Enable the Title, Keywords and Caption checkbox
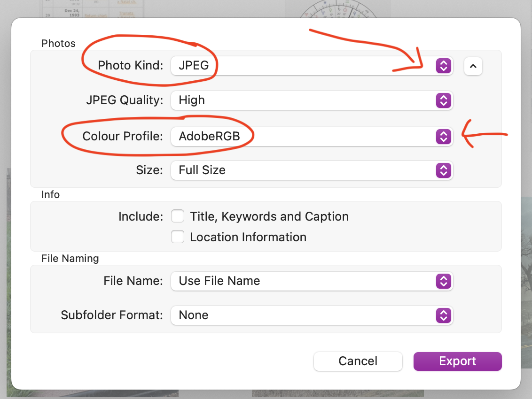532x399 pixels. tap(178, 216)
